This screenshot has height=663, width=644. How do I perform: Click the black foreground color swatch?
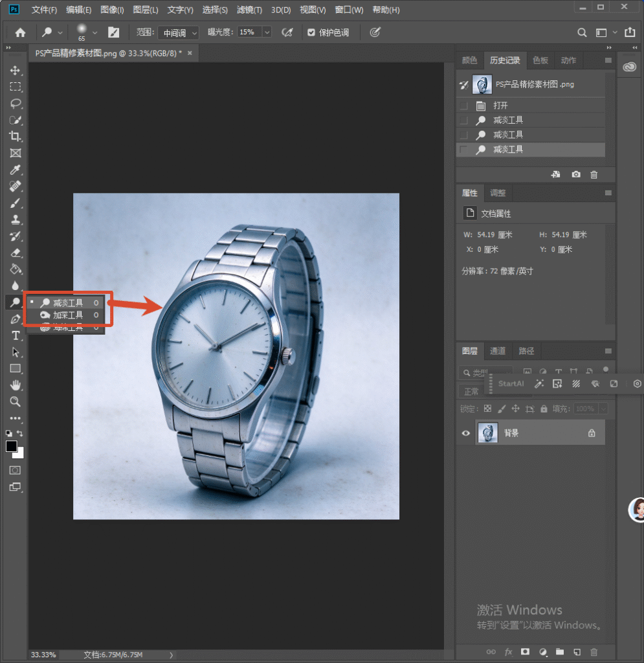click(12, 446)
